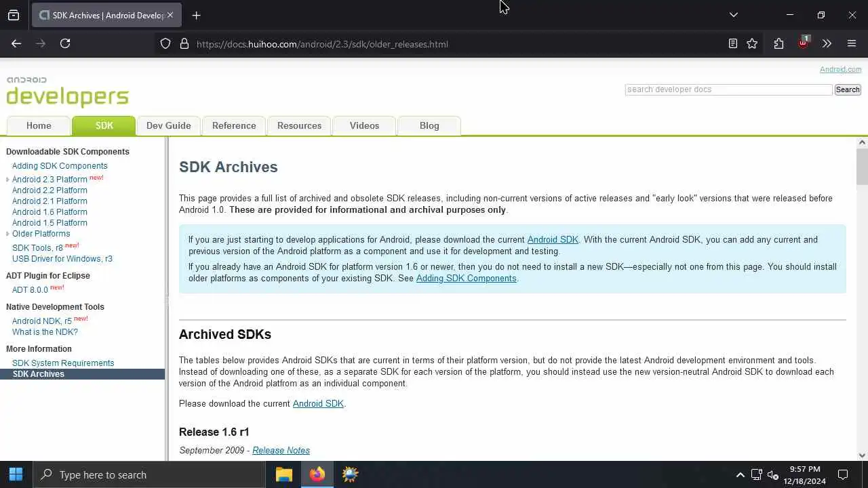Open ADT 8.0.0 link
The height and width of the screenshot is (488, 868).
point(30,290)
